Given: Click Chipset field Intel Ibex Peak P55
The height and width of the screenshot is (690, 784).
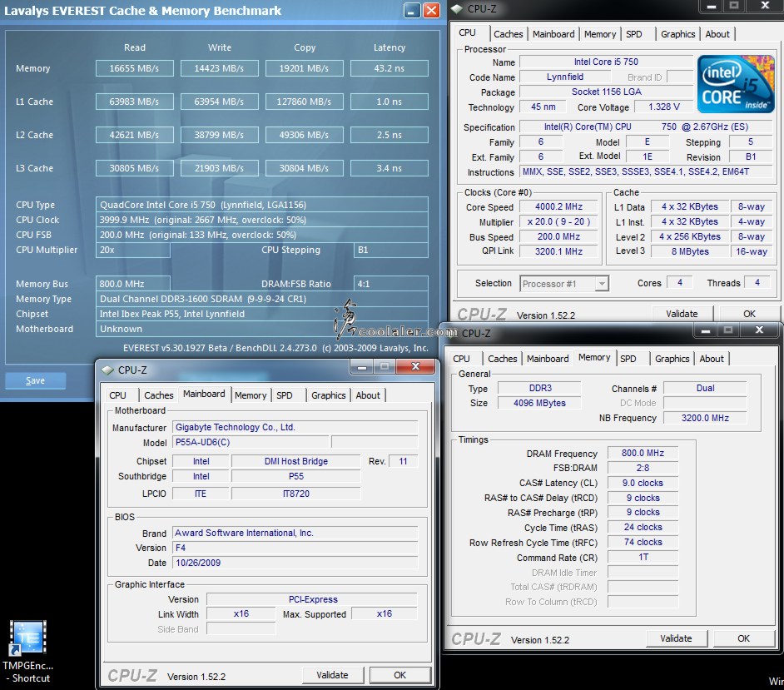Looking at the screenshot, I should pyautogui.click(x=261, y=314).
